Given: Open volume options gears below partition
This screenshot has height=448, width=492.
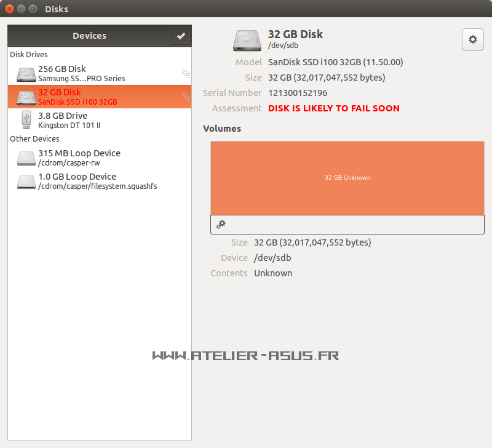Looking at the screenshot, I should point(221,225).
